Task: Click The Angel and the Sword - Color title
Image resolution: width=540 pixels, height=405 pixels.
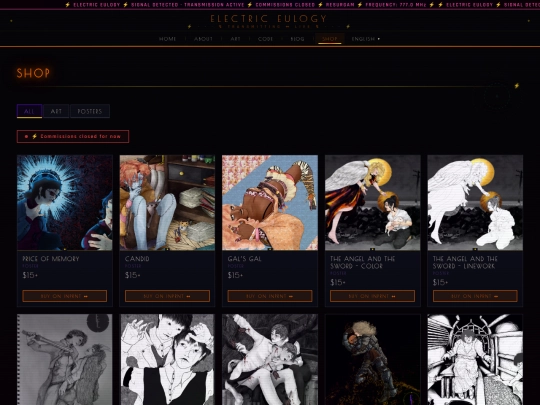Action: click(x=363, y=262)
